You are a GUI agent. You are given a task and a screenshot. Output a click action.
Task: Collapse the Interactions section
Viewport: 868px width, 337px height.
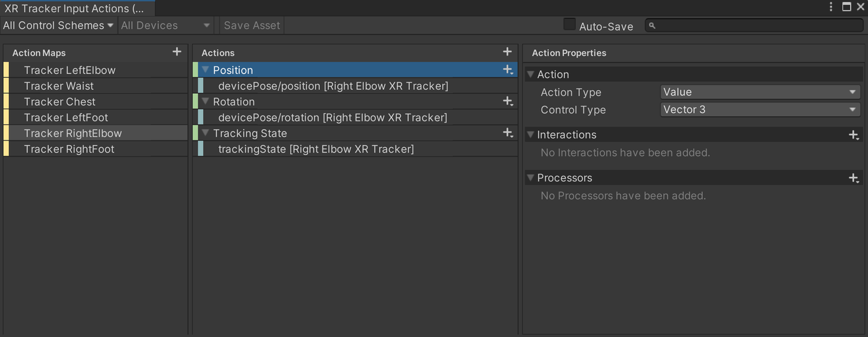(530, 135)
